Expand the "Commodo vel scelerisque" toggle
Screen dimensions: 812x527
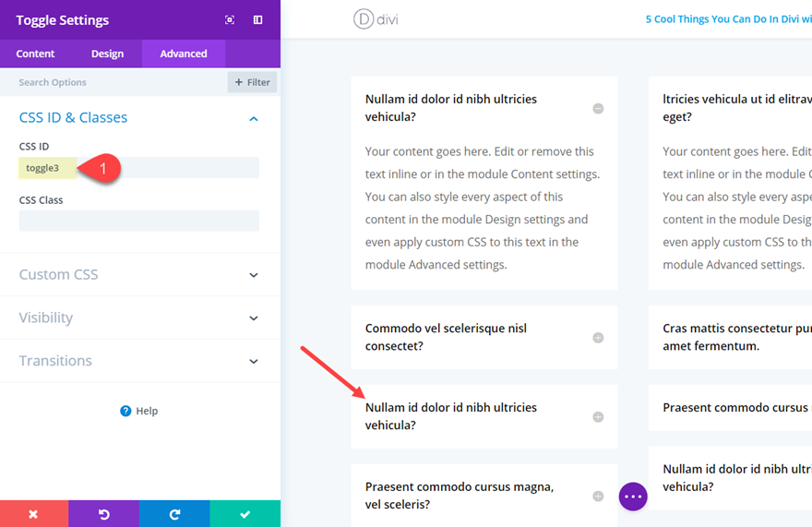point(598,338)
